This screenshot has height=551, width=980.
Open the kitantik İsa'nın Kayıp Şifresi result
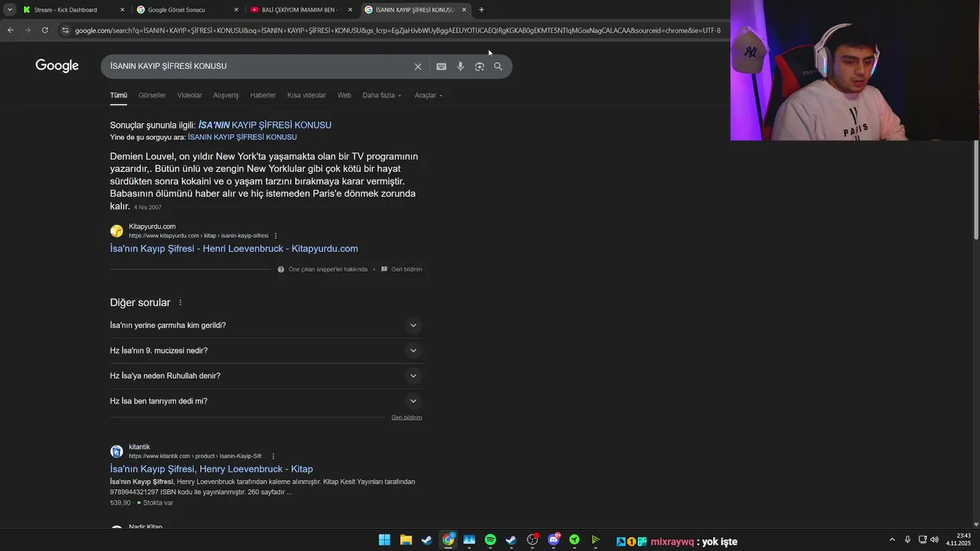[211, 469]
